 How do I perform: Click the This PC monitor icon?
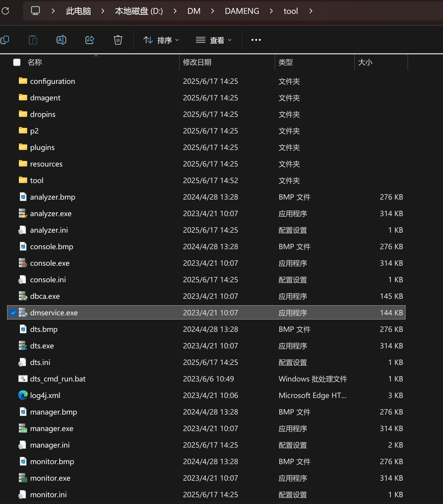[x=35, y=11]
